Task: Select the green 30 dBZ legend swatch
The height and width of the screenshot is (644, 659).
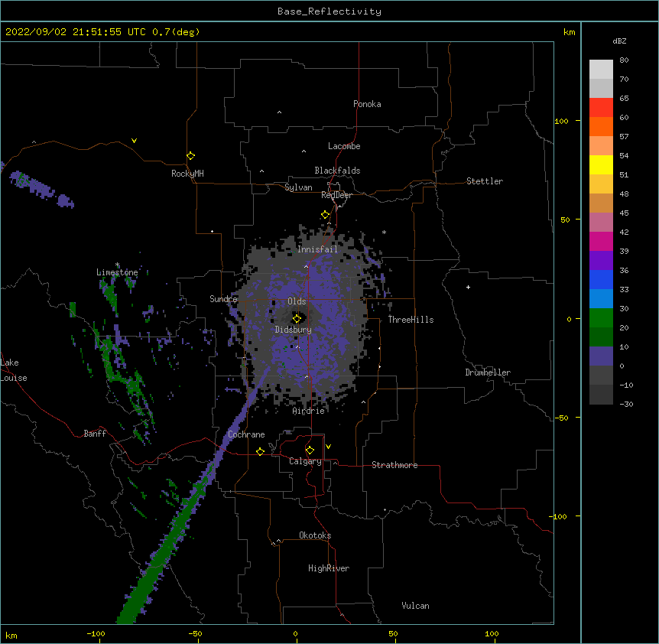Action: tap(601, 318)
